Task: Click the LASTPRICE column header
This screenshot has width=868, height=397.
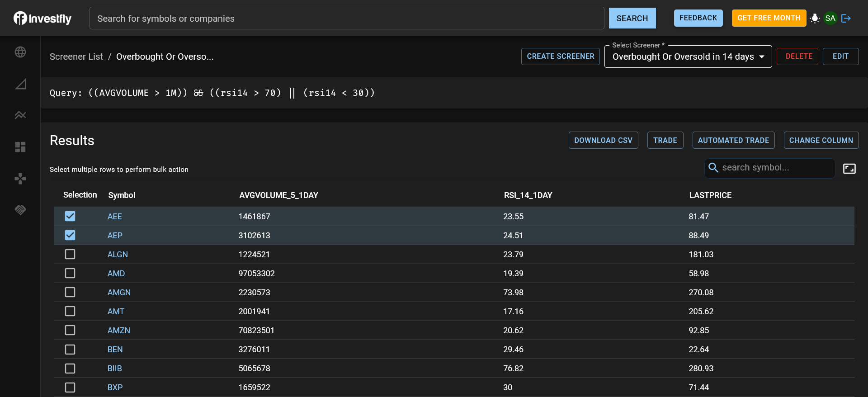Action: [x=710, y=195]
